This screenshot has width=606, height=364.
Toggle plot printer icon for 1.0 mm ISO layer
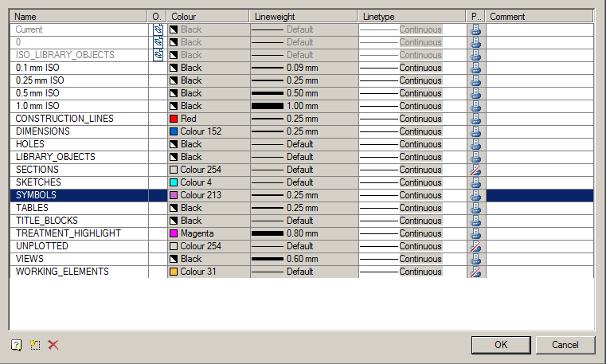point(475,106)
